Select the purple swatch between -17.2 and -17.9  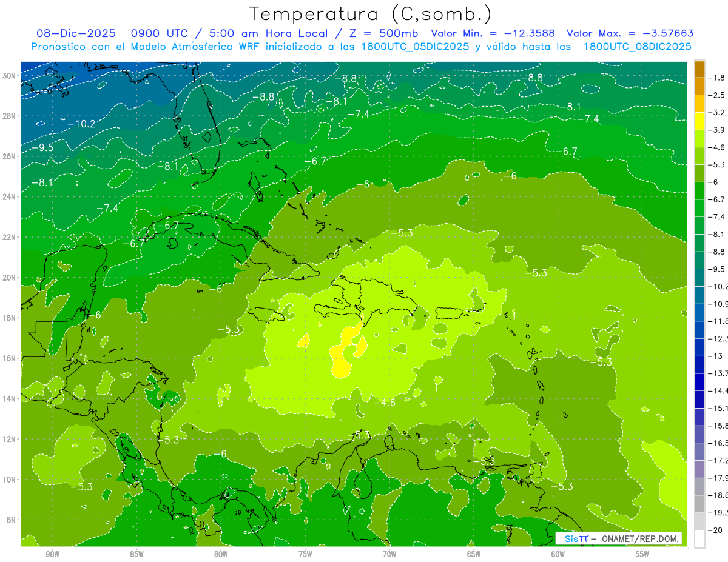[x=699, y=469]
